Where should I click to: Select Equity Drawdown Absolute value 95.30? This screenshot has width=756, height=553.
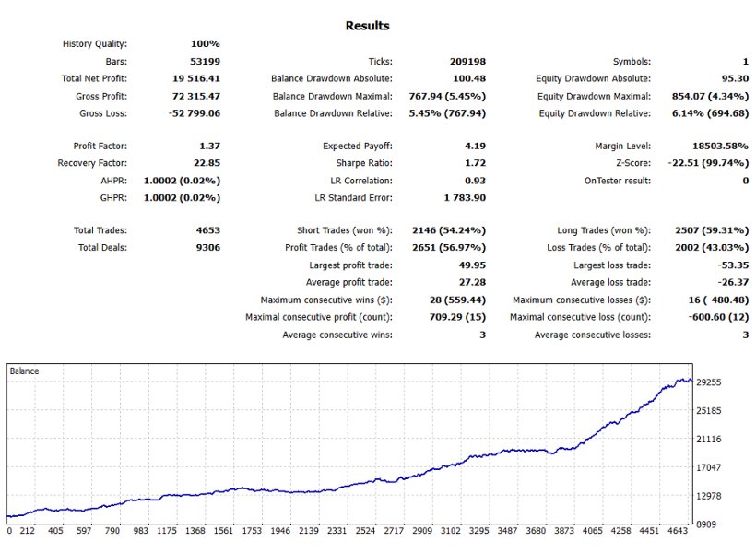coord(736,78)
